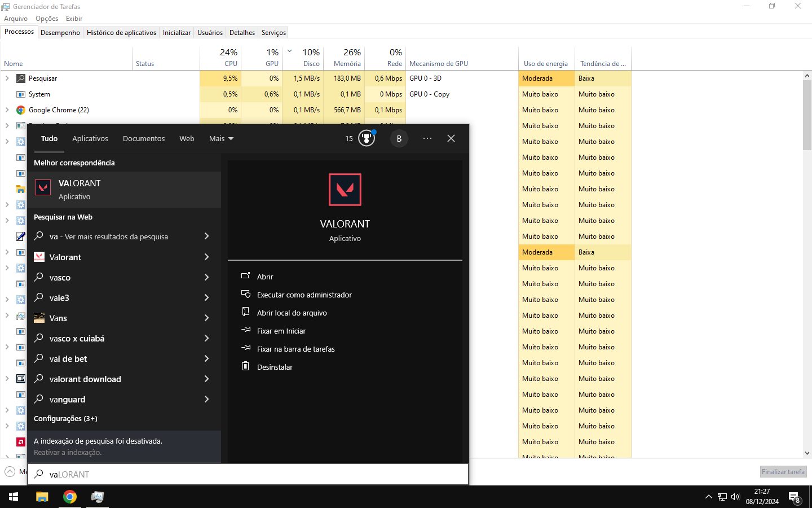
Task: Open the taskbar clock and calendar
Action: click(x=762, y=497)
